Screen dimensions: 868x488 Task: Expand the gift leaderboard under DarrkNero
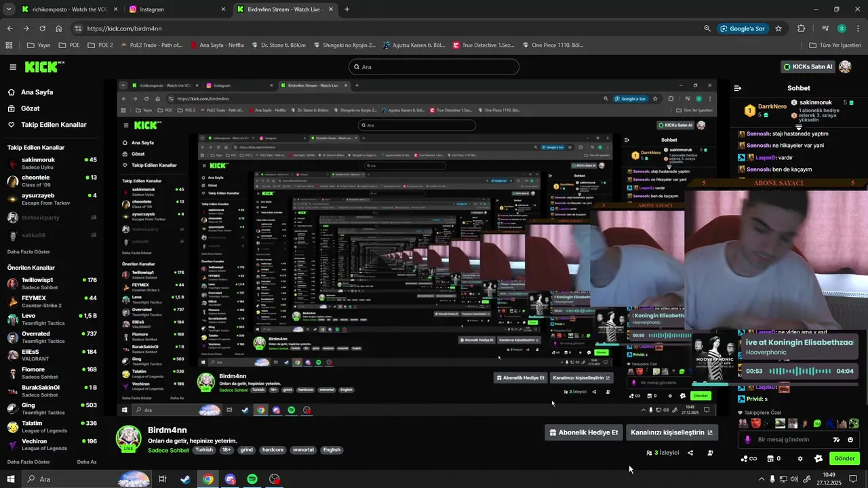pos(799,127)
